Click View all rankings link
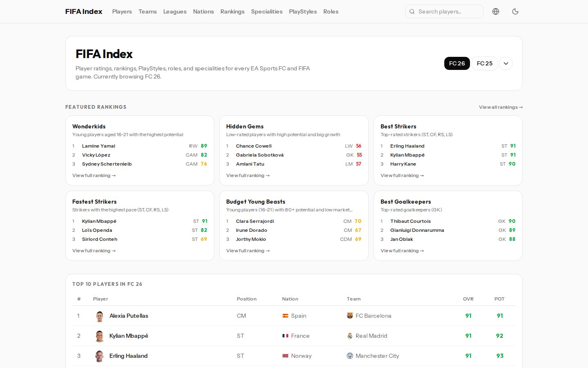The image size is (588, 368). tap(501, 107)
